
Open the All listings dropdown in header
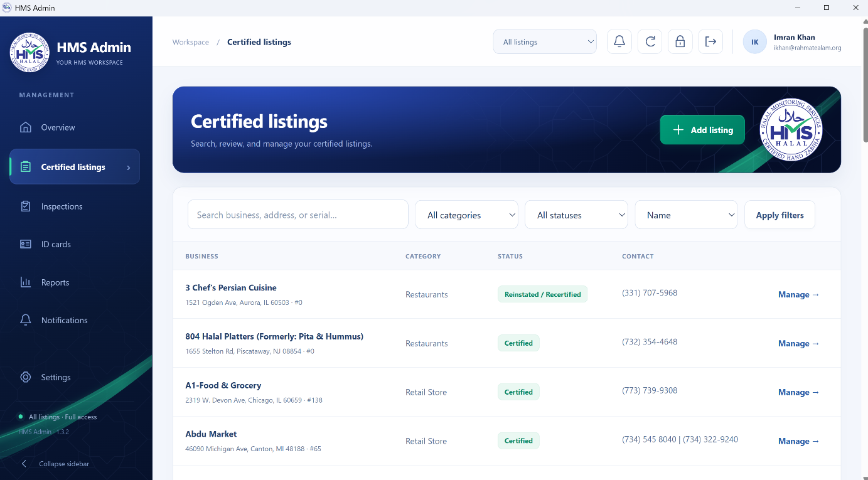545,42
